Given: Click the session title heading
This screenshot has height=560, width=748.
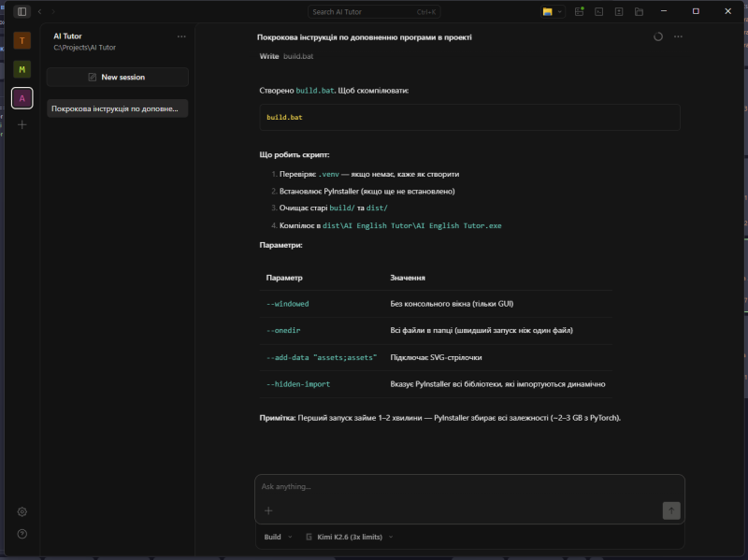Looking at the screenshot, I should [365, 37].
